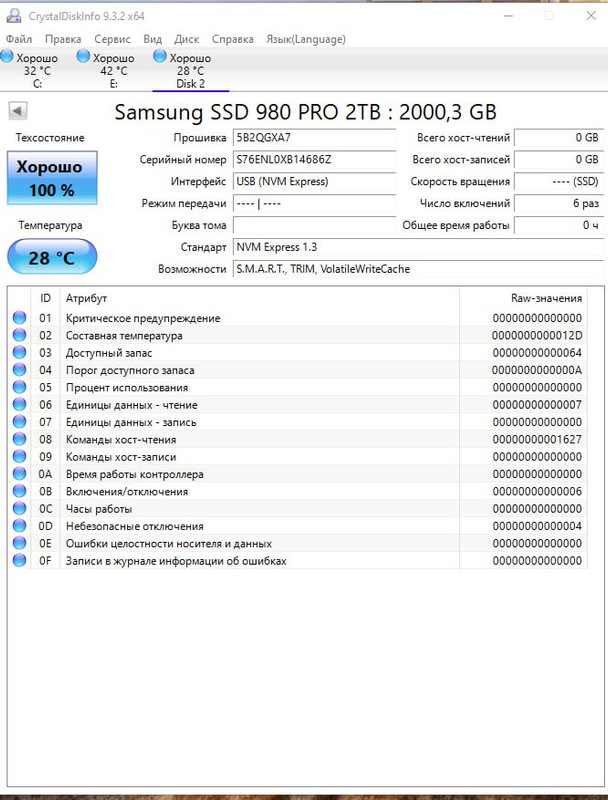Click status orb for drive C:
Screen dimensions: 608x800
7,56
